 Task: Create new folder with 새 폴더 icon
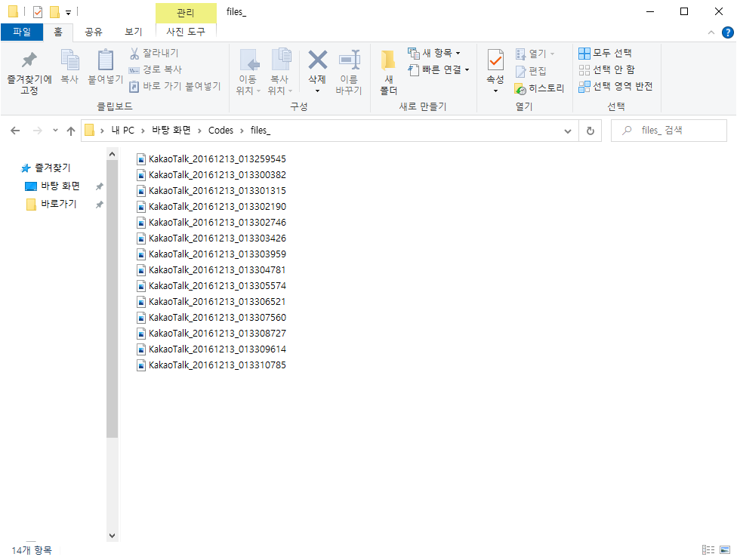389,61
